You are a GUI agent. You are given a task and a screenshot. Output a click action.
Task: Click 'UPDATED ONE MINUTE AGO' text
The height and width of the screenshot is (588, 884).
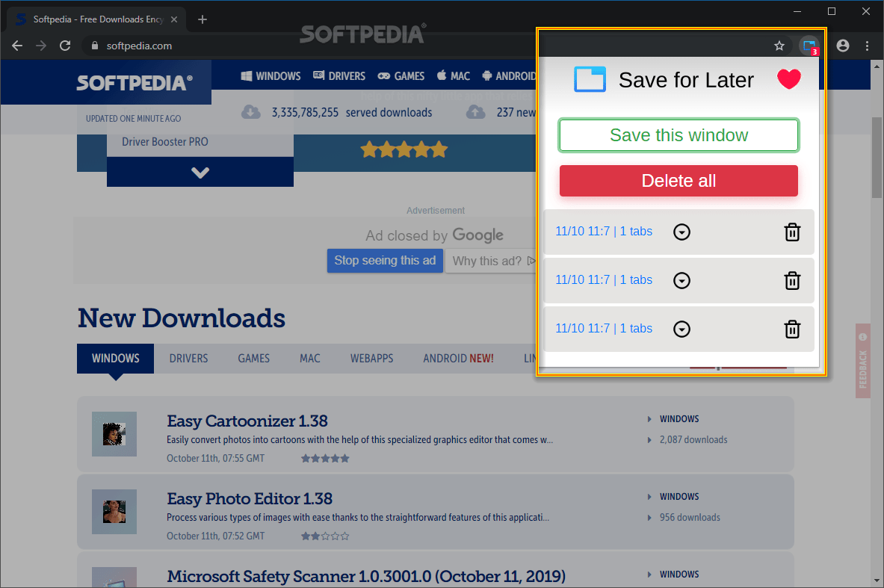[x=134, y=118]
